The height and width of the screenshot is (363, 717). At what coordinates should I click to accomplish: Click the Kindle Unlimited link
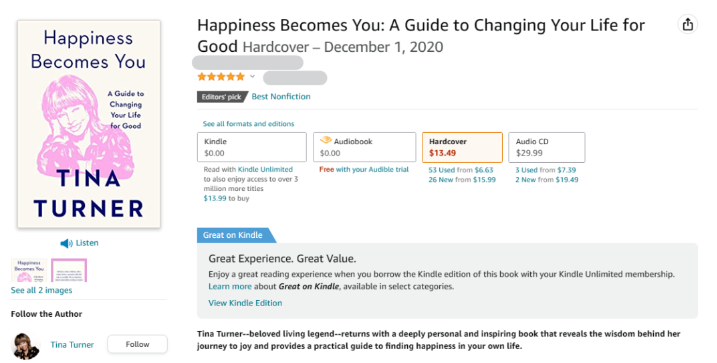(x=265, y=169)
